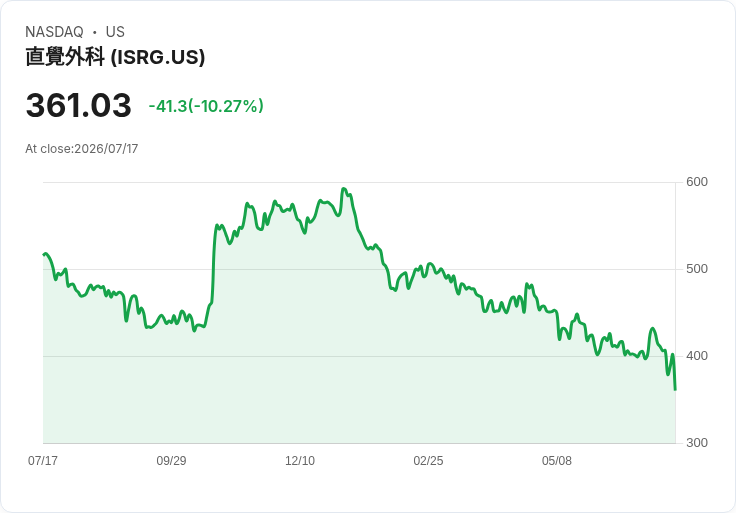Click the price change -41.3(-10.27%)
Image resolution: width=736 pixels, height=513 pixels.
(206, 106)
